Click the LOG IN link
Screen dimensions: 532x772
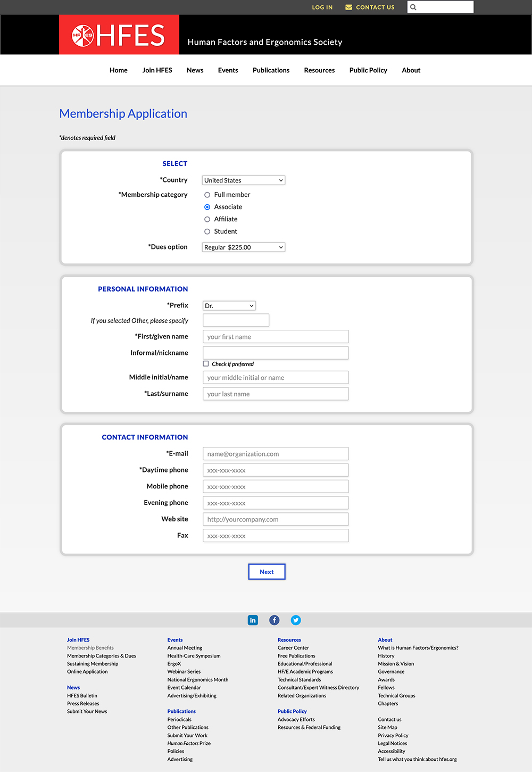pos(322,7)
